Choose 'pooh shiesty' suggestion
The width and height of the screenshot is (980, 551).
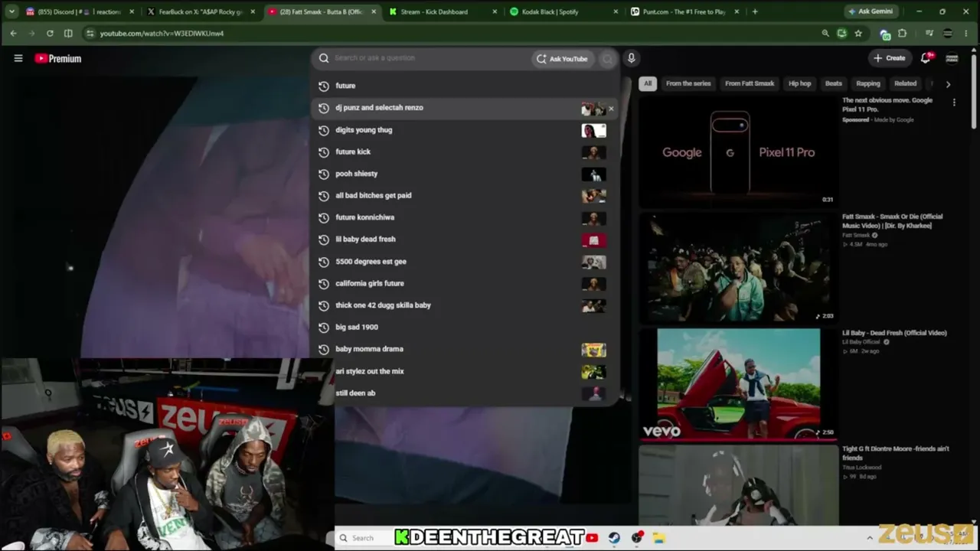click(465, 174)
